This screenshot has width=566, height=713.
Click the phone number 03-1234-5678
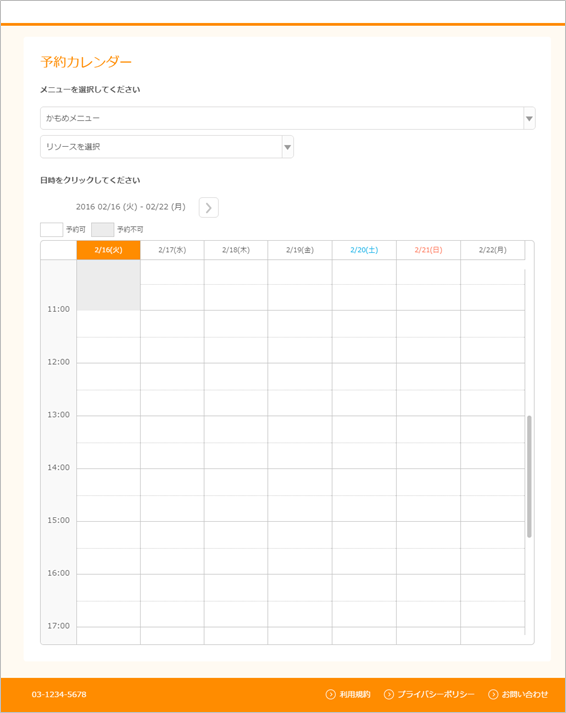coord(59,694)
